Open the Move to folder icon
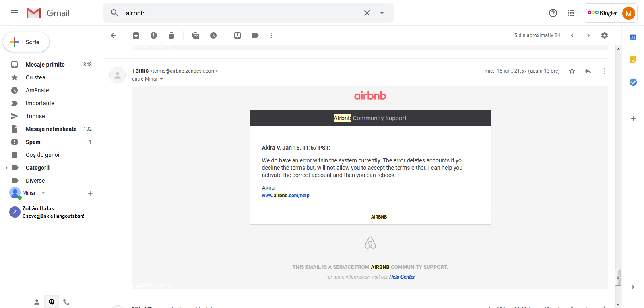 coord(237,35)
